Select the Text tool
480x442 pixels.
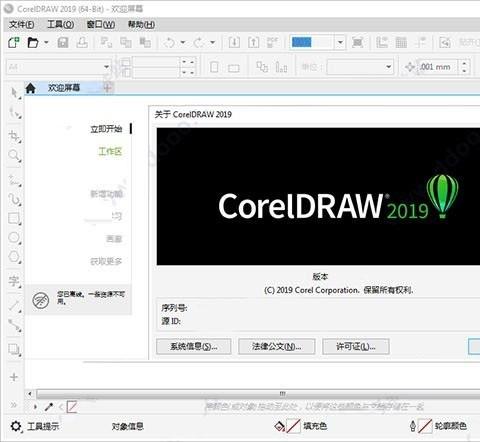click(14, 281)
